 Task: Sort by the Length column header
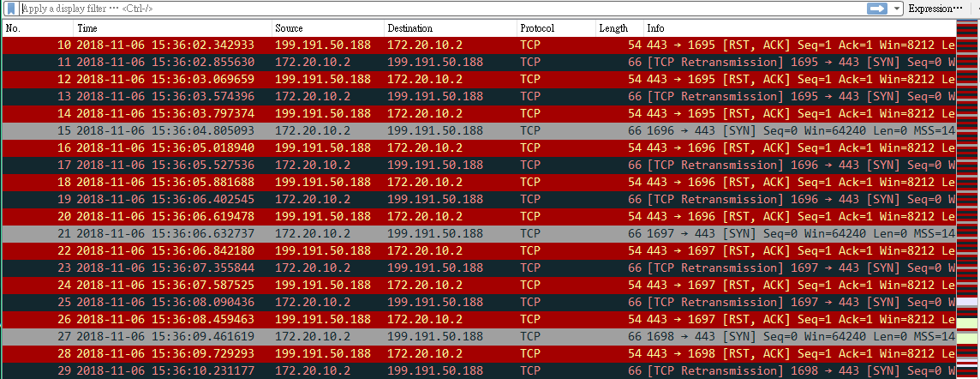point(619,29)
